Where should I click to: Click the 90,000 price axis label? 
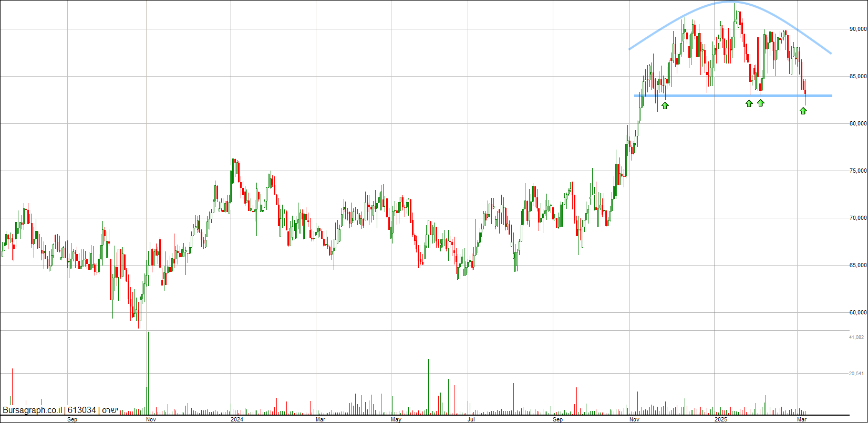[857, 29]
